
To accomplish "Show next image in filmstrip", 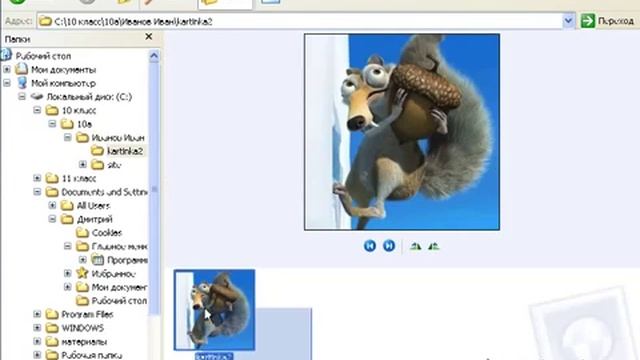I will pyautogui.click(x=389, y=246).
